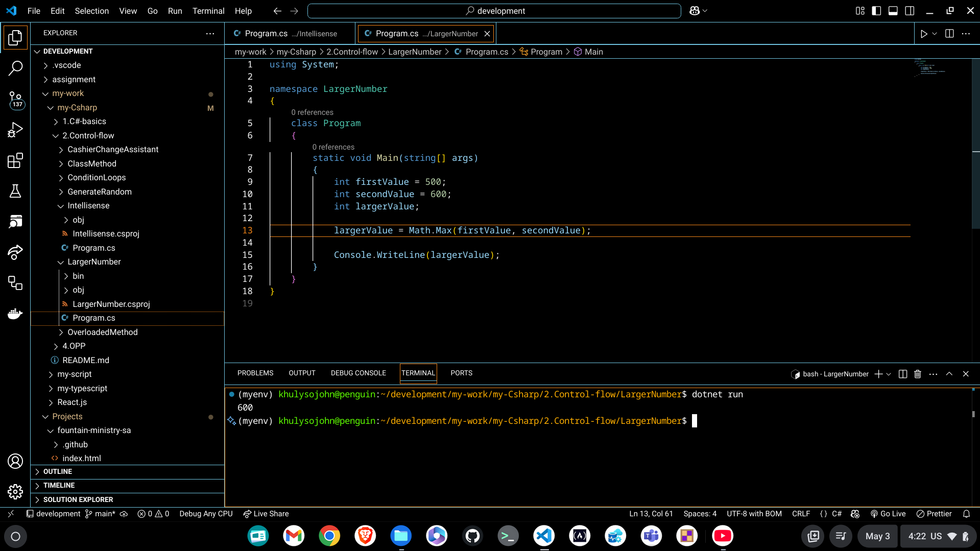Kill the terminal with trash icon
The image size is (980, 551).
918,374
